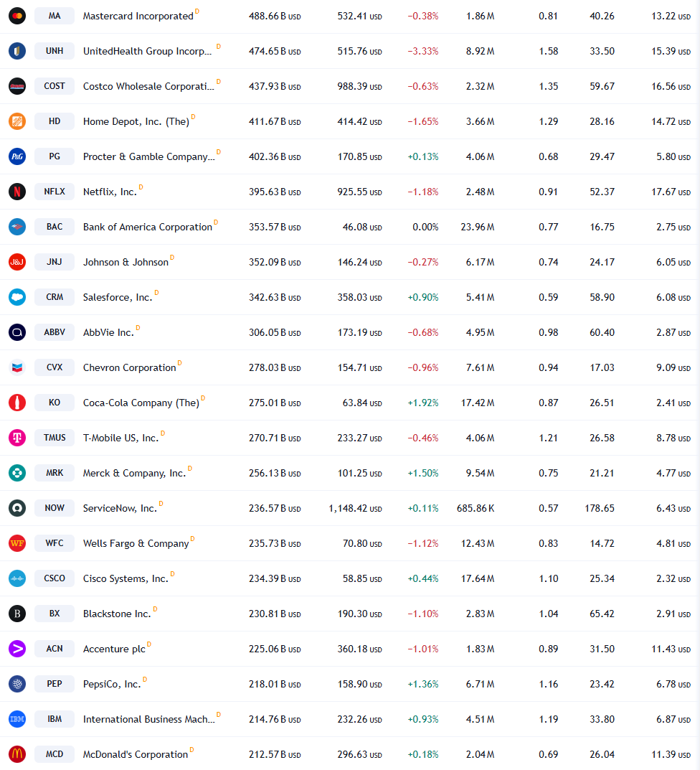Image resolution: width=700 pixels, height=770 pixels.
Task: Open Costco Wholesale Corporation link
Action: (148, 86)
